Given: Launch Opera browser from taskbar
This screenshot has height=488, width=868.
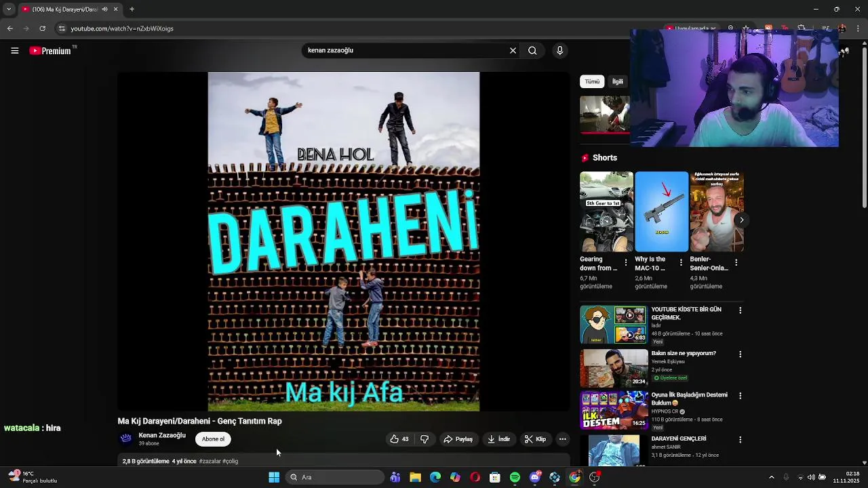Looking at the screenshot, I should point(475,477).
